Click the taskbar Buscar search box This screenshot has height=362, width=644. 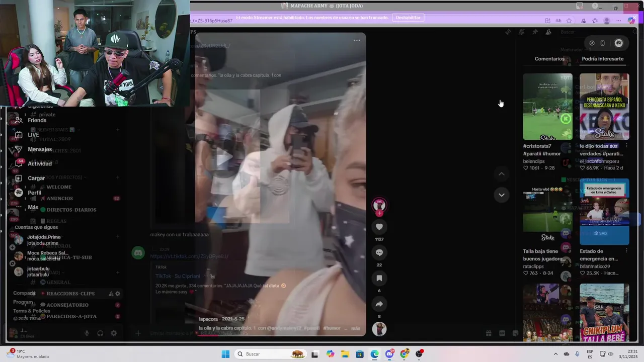271,354
